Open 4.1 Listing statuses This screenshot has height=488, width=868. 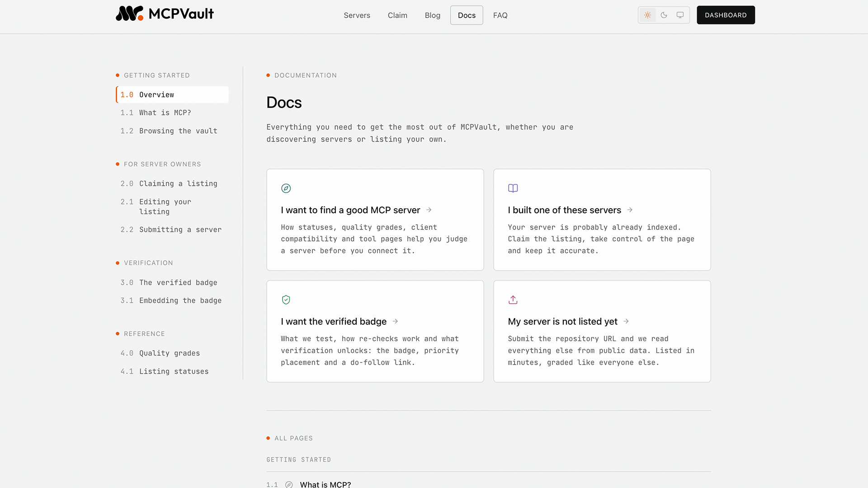[x=172, y=371]
